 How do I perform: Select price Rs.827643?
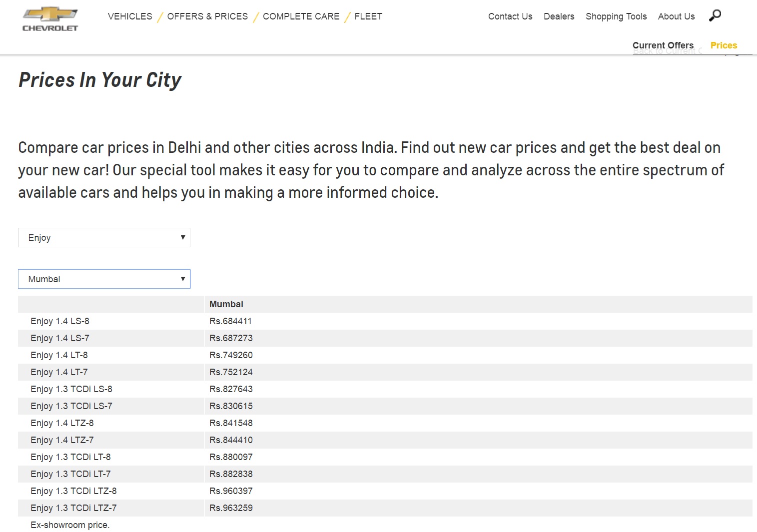(x=231, y=389)
